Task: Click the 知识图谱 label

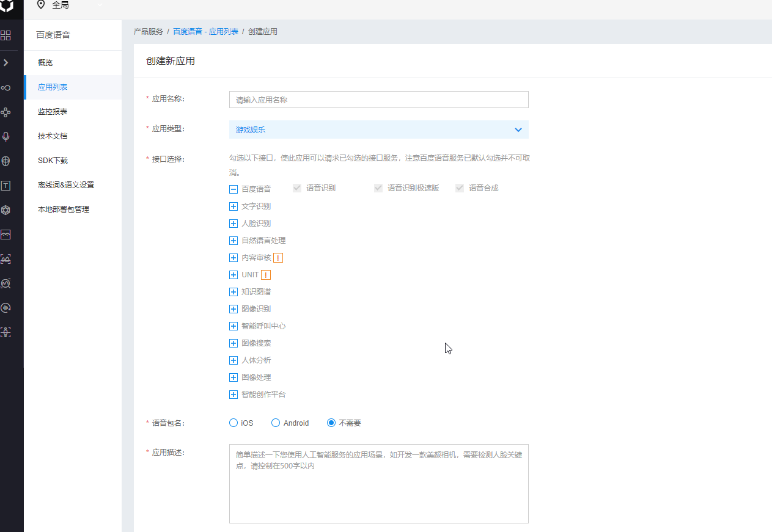Action: (x=256, y=292)
